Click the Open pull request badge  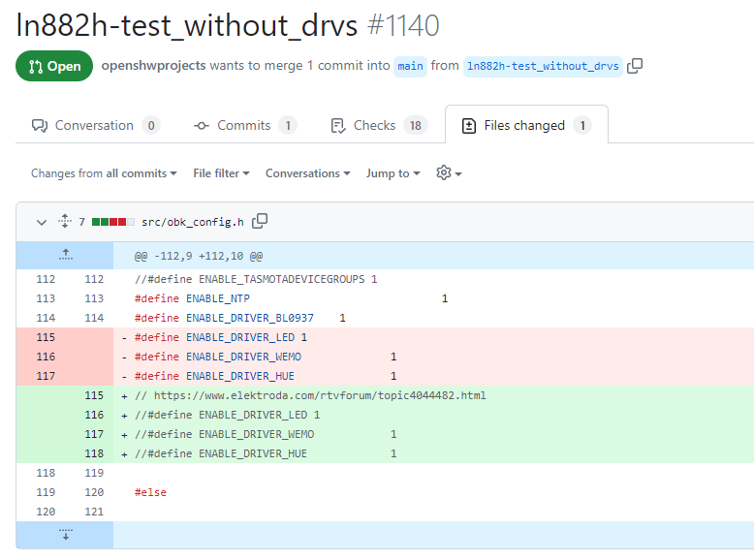[54, 66]
